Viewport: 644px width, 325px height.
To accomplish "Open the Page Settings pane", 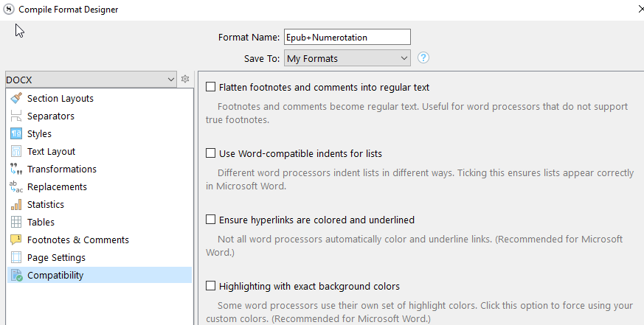I will [56, 257].
